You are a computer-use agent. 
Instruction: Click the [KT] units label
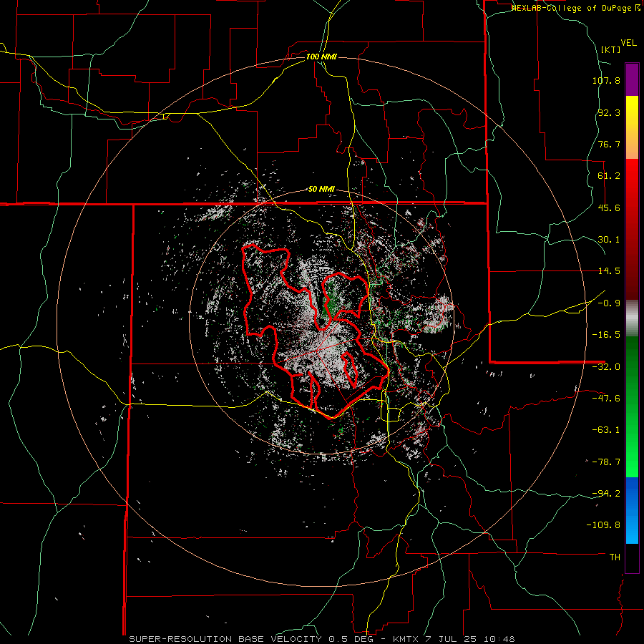[610, 49]
